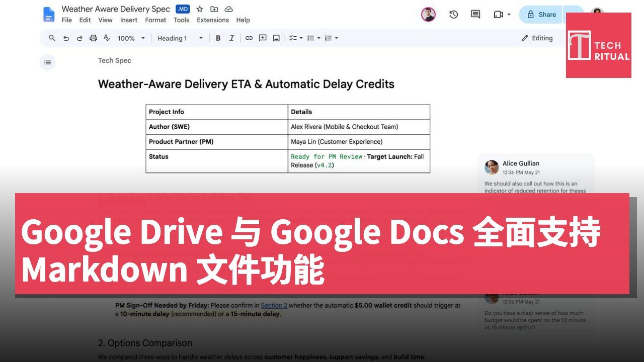Run the spelling and grammar check
Image resolution: width=644 pixels, height=362 pixels.
[107, 38]
